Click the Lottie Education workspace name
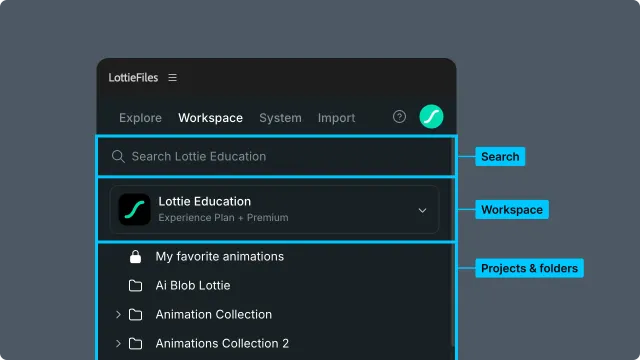The height and width of the screenshot is (360, 640). (x=204, y=201)
